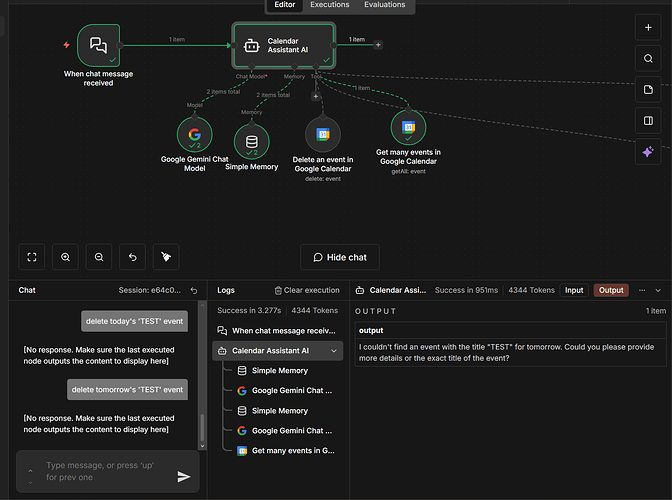Screen dimensions: 672x500
Task: Click the plus connector below the Tool port
Action: [x=316, y=97]
